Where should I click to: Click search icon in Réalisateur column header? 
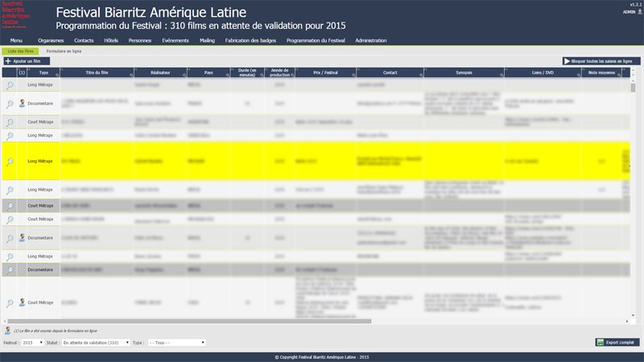tap(184, 75)
